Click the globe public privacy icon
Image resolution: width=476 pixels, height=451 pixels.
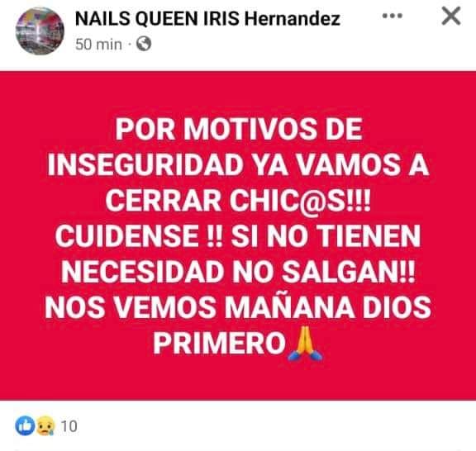[144, 44]
